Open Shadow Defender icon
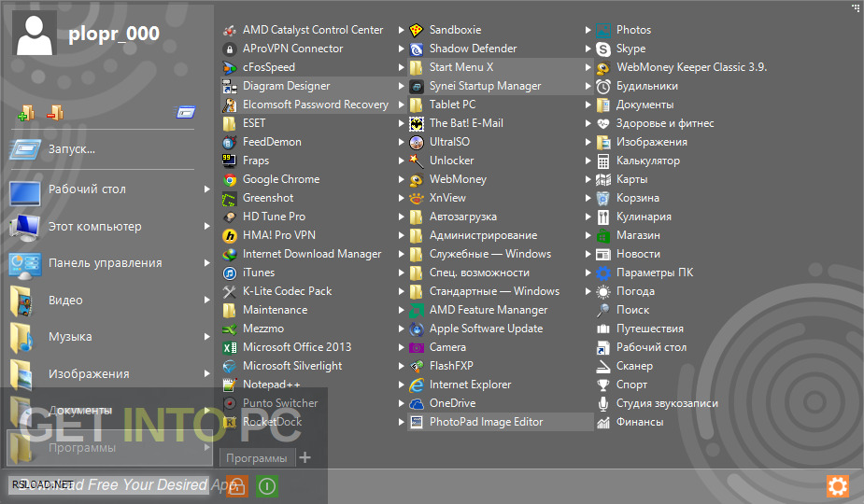 coord(417,49)
